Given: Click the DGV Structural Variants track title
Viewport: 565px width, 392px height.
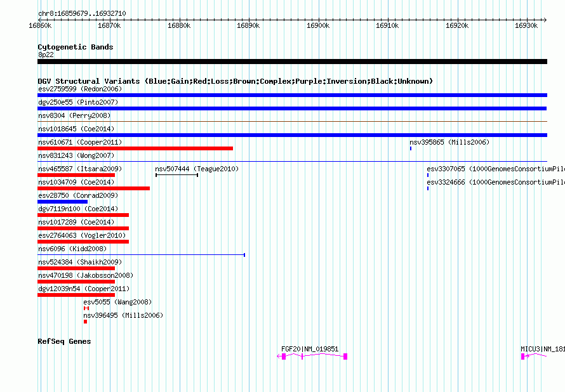Looking at the screenshot, I should pos(236,81).
